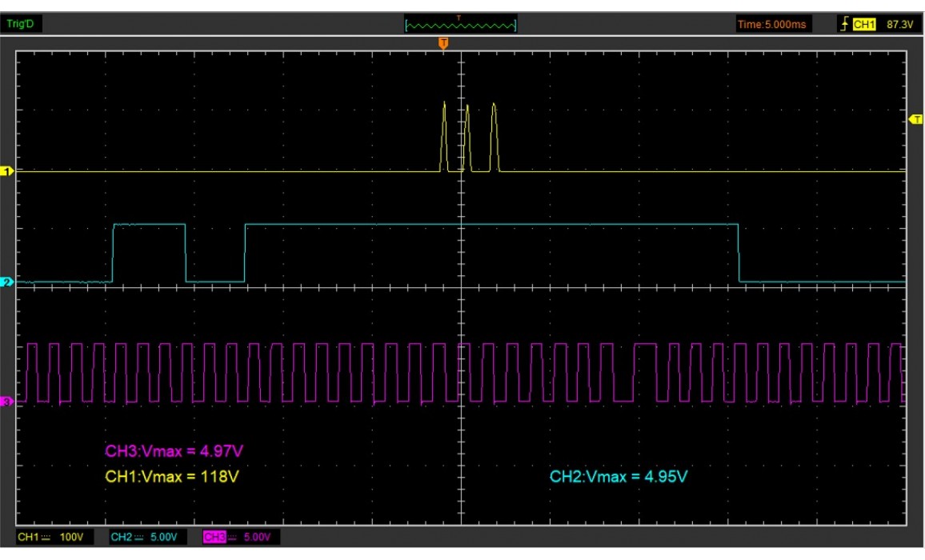The width and height of the screenshot is (925, 560).
Task: Open the Time 5.000ms timebase setting
Action: pyautogui.click(x=772, y=24)
